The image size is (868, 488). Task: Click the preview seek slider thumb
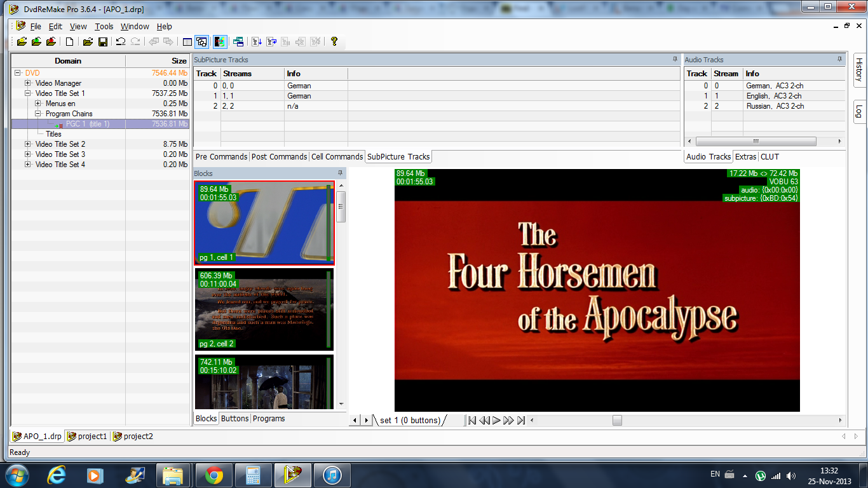point(617,420)
